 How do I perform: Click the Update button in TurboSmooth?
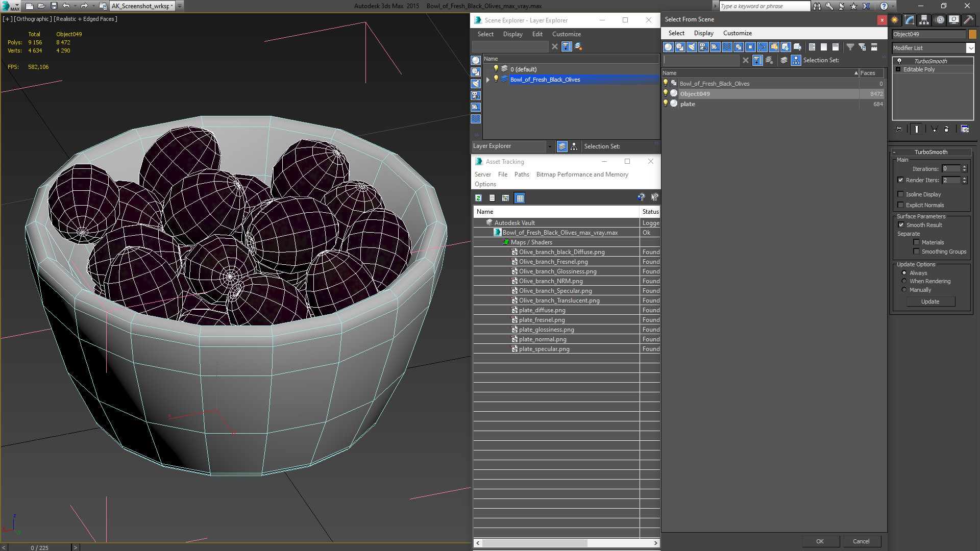tap(930, 302)
